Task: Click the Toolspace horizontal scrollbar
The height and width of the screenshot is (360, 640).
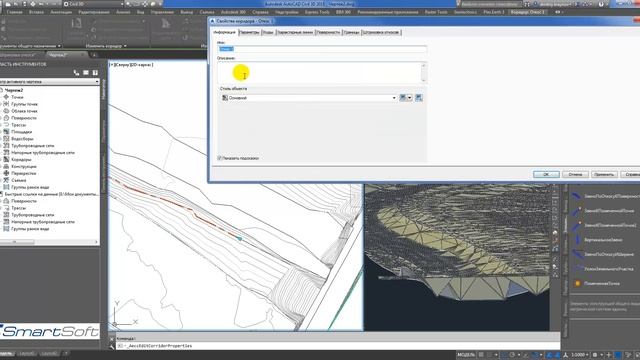Action: click(50, 242)
